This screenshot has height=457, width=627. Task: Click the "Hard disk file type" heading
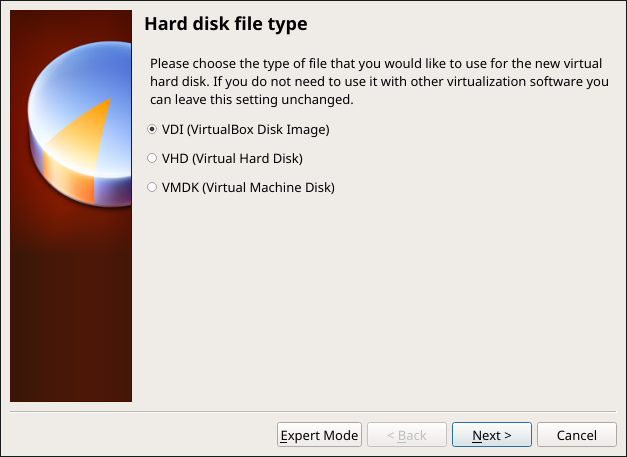click(x=226, y=23)
